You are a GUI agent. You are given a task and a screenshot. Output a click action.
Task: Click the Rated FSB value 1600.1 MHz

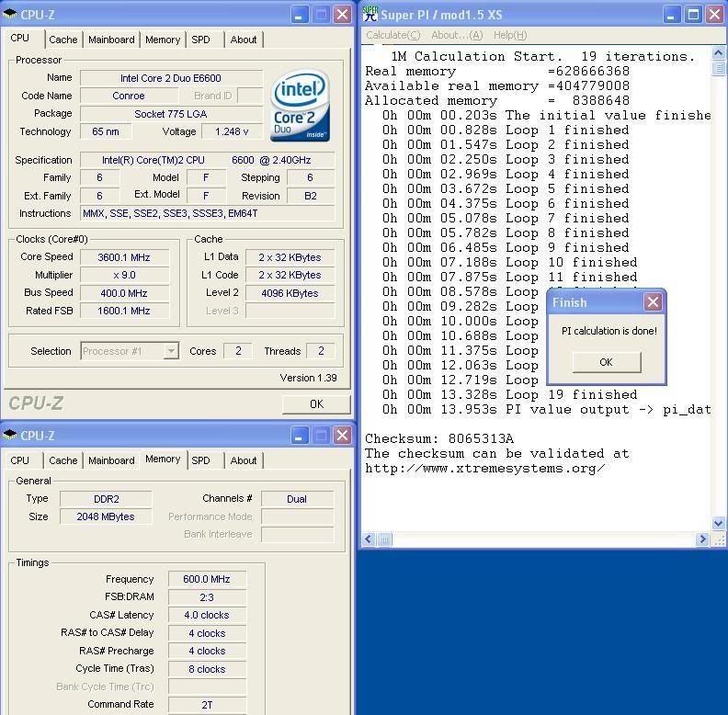point(124,311)
